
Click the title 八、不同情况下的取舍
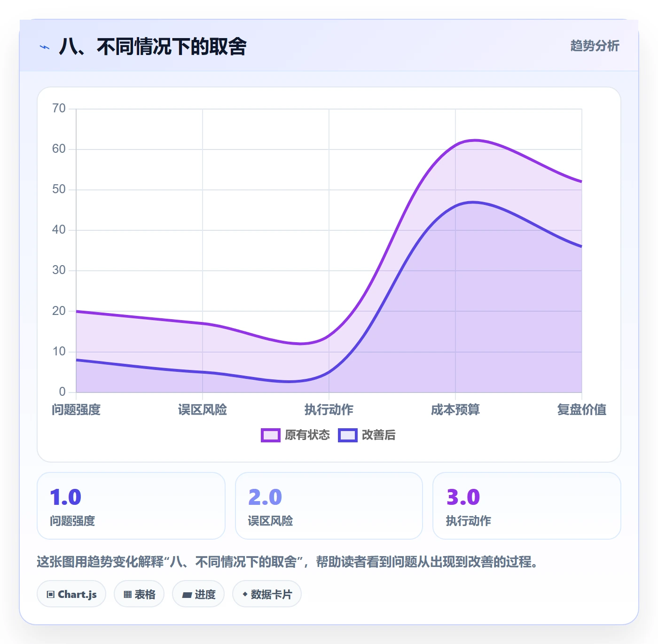coord(153,47)
